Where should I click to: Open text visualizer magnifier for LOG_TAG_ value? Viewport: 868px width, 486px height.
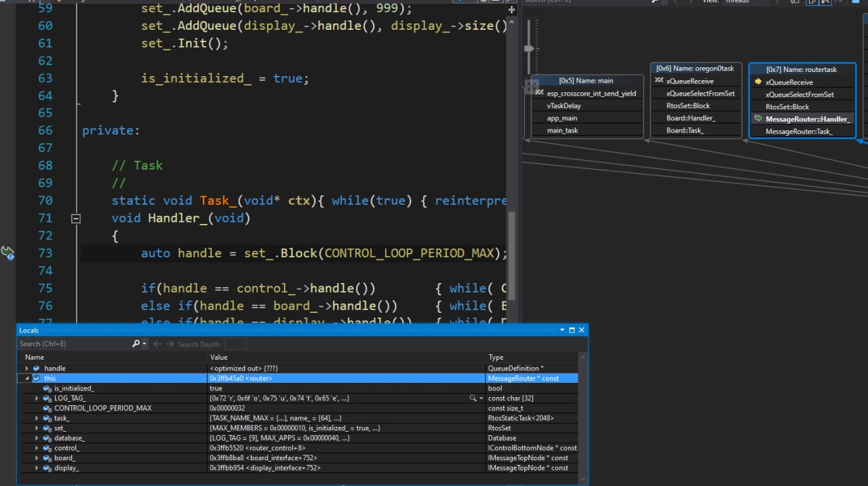click(x=473, y=398)
